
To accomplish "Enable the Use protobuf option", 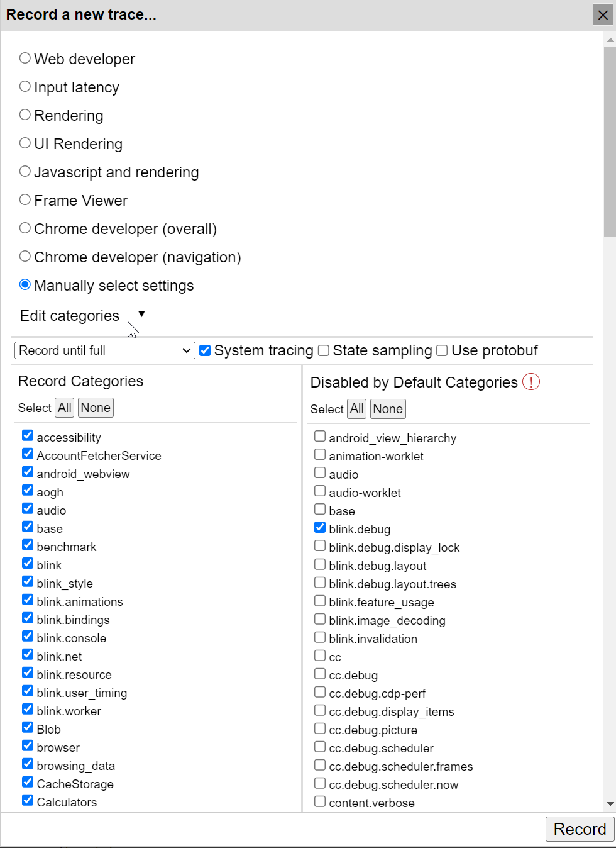I will pos(442,350).
